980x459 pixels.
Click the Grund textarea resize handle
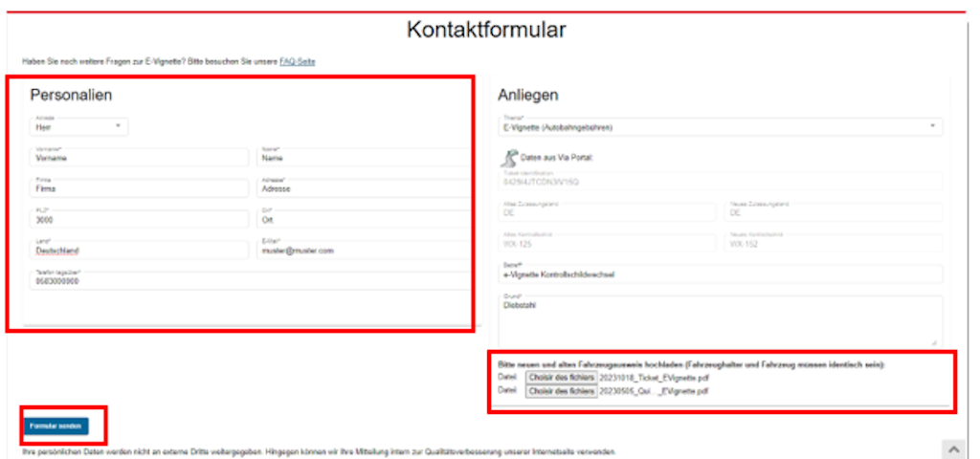[935, 342]
